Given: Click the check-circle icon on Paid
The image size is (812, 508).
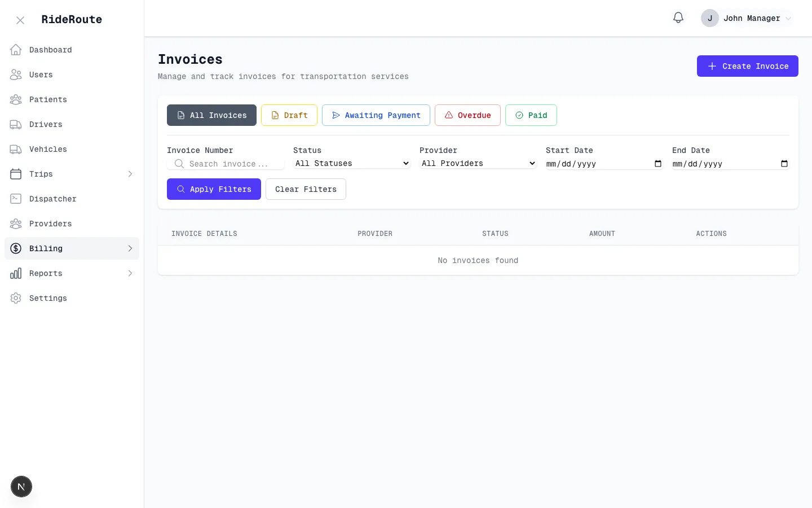Looking at the screenshot, I should pyautogui.click(x=519, y=115).
